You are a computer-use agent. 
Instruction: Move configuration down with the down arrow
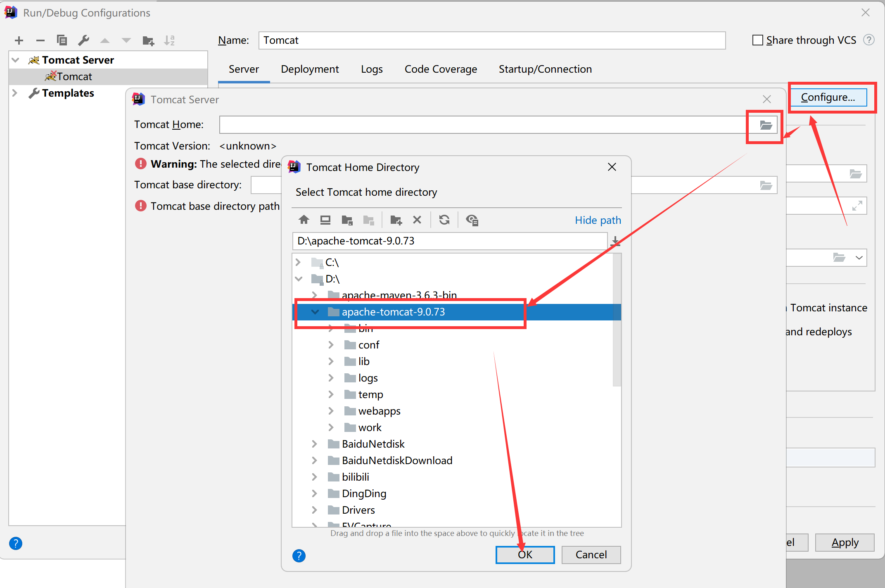point(126,40)
